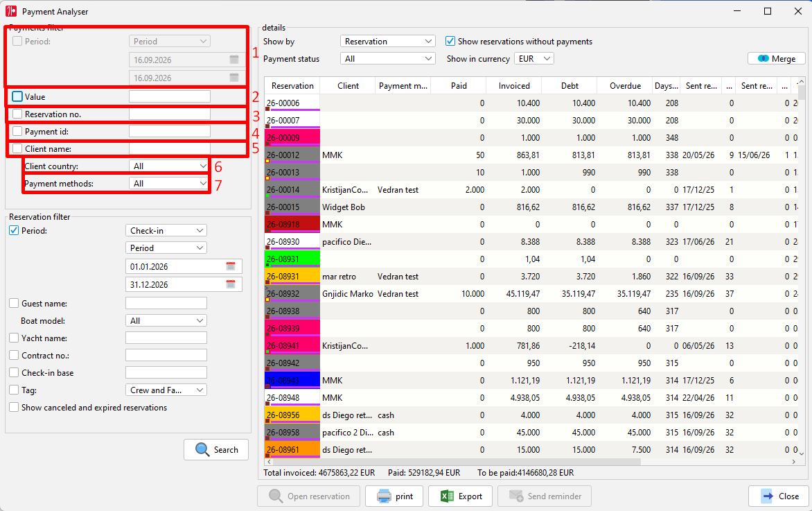Click the Merge toggle icon
The width and height of the screenshot is (812, 511).
[x=764, y=58]
